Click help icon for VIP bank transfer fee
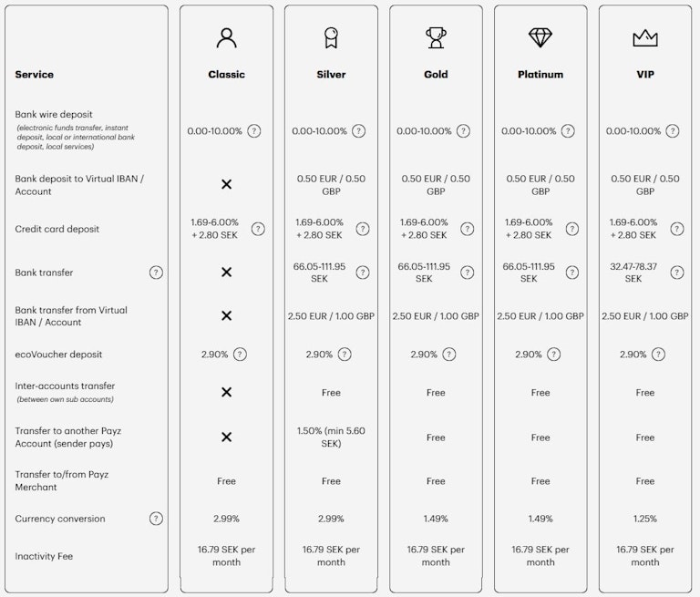Screen dimensions: 700x597 point(677,273)
